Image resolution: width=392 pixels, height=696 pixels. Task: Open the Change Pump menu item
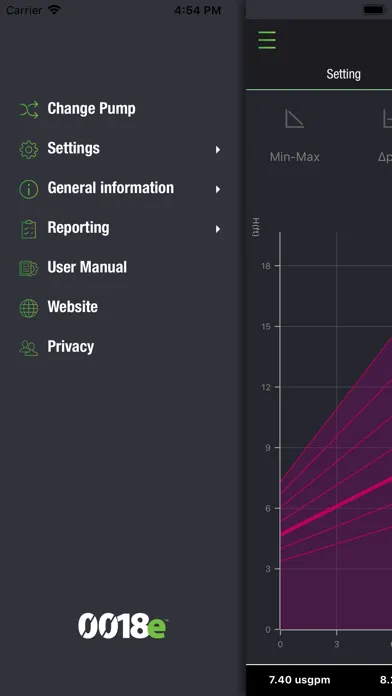pos(91,109)
